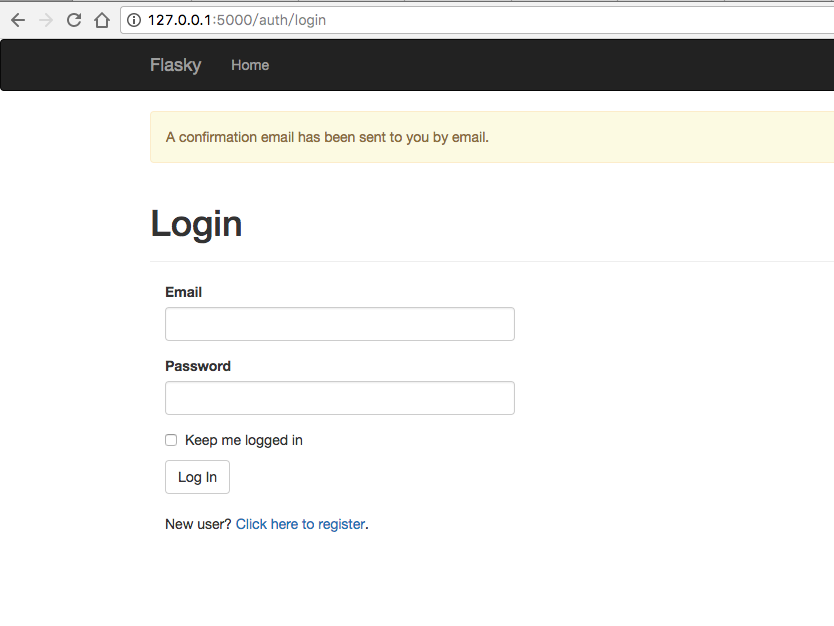Reload the current page
Screen dimensions: 834x626
point(73,20)
